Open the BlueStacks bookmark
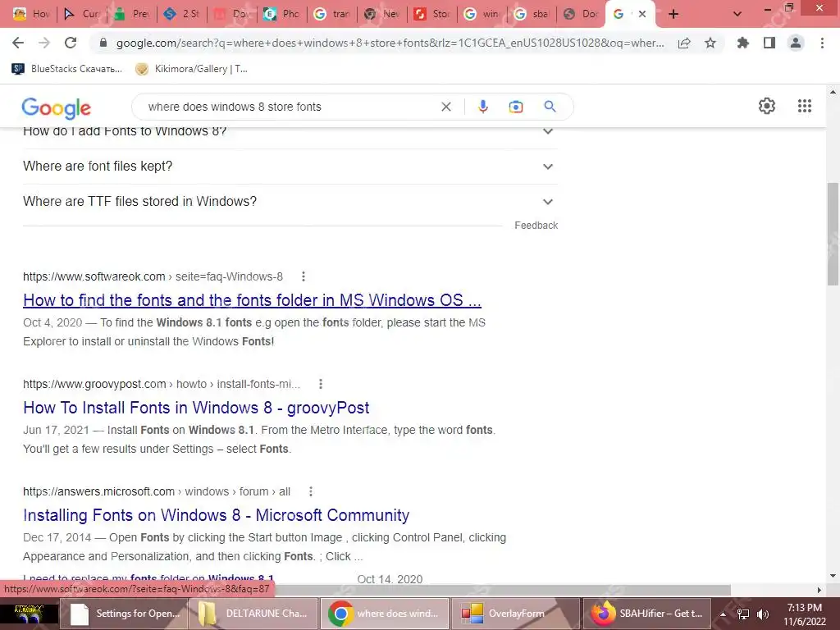Viewport: 840px width, 630px height. pos(67,69)
